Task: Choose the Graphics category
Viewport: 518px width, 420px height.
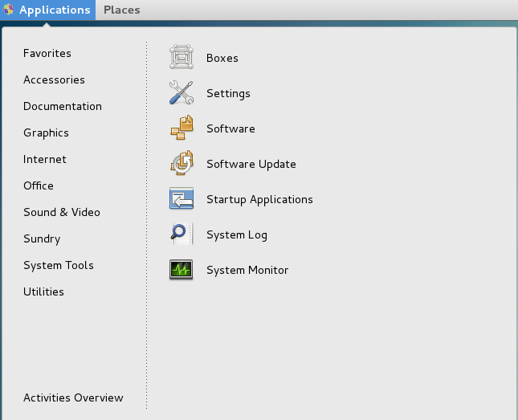Action: click(47, 133)
